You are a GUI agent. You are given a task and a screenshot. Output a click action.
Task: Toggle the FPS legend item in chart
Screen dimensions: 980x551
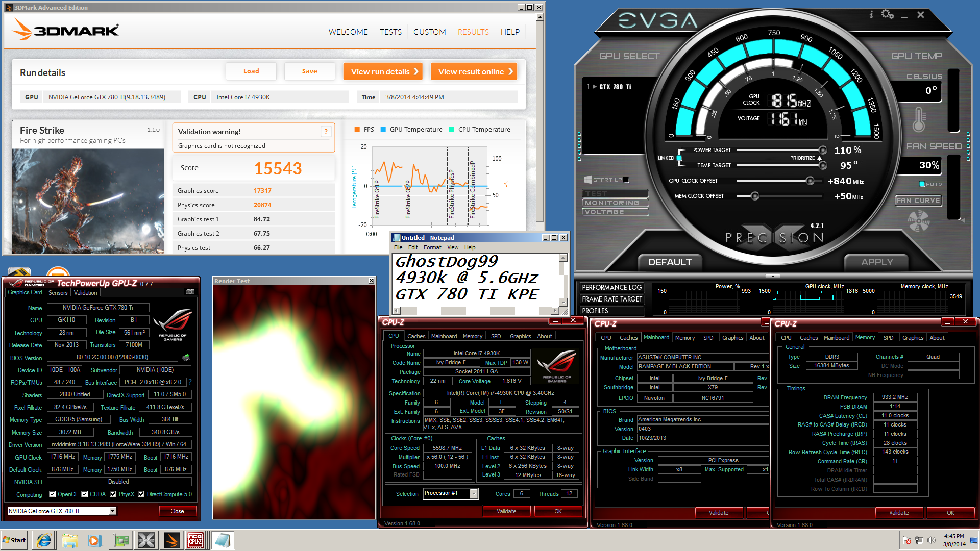(x=364, y=130)
